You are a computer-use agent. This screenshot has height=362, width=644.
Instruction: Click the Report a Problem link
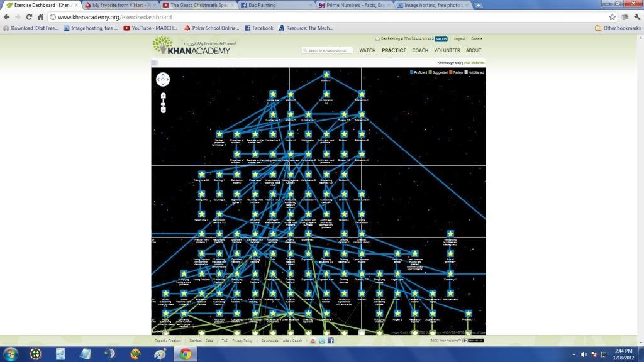pos(169,341)
